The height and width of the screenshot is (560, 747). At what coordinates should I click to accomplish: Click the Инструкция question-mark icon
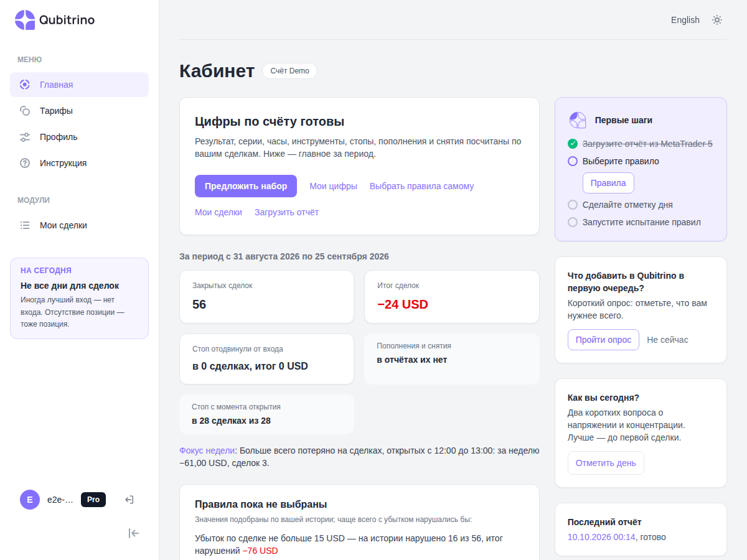(25, 163)
